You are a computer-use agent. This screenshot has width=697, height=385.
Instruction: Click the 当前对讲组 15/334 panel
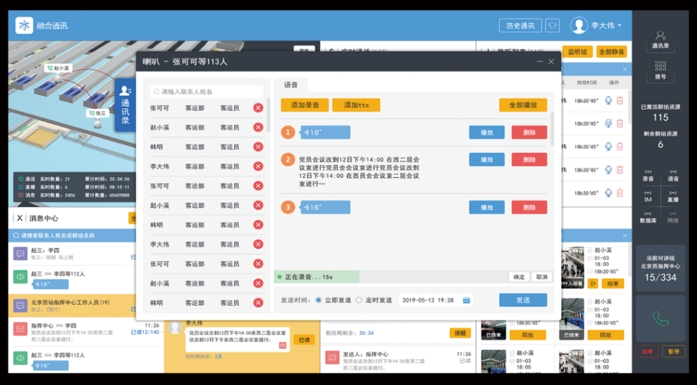[660, 268]
